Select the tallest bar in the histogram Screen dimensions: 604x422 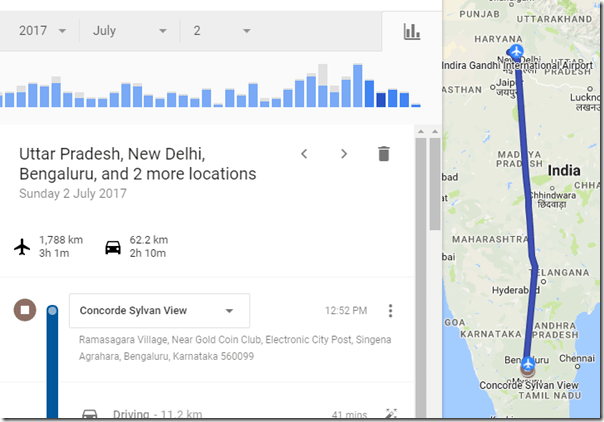point(357,86)
